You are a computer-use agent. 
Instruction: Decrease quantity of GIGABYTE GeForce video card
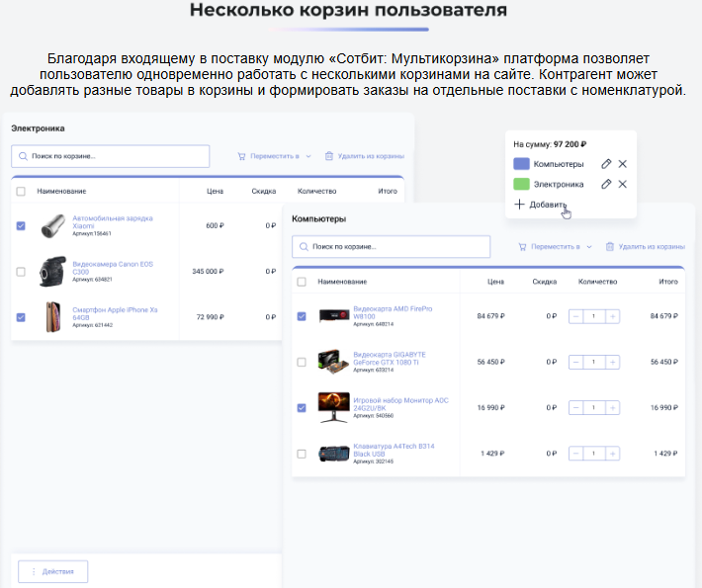click(x=576, y=363)
